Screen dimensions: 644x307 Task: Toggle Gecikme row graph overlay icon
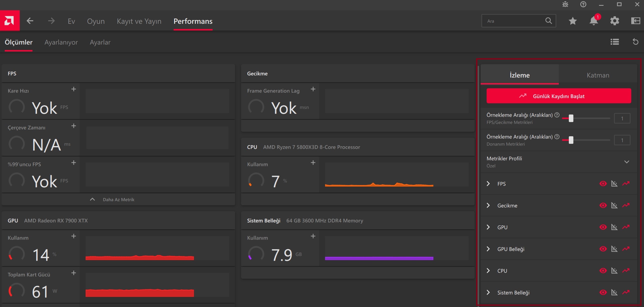click(614, 205)
